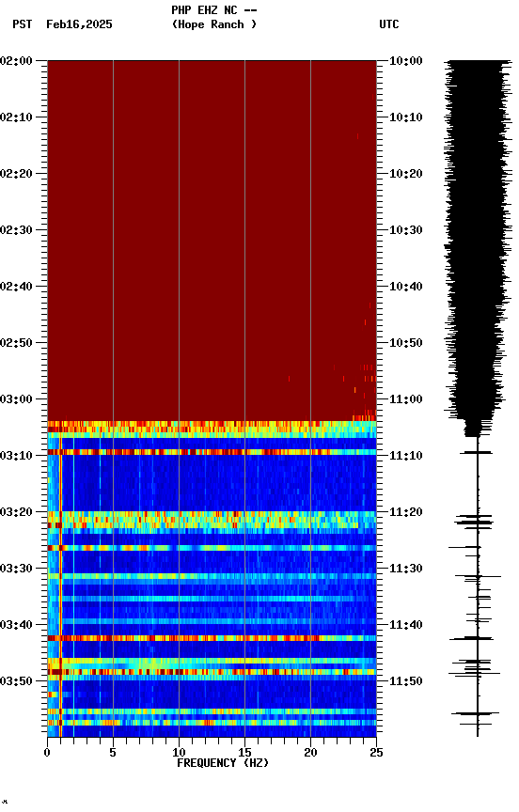Click the '02:40' PST time label

[16, 287]
